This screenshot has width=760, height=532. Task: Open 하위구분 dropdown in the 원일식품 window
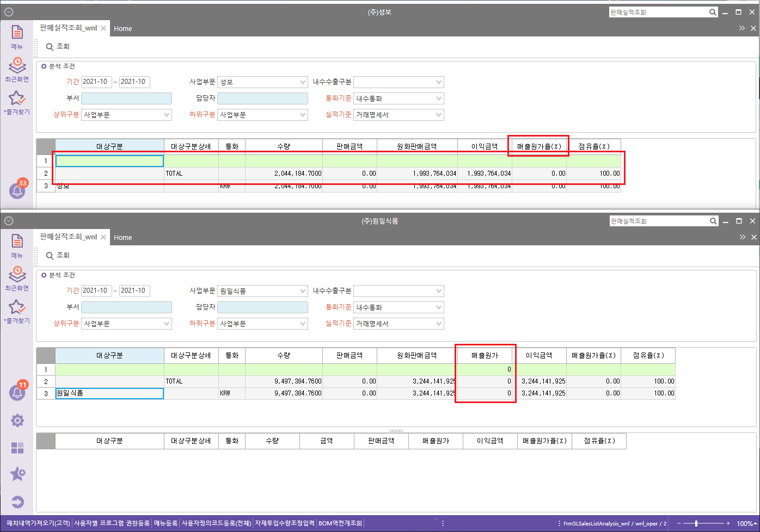click(x=263, y=324)
